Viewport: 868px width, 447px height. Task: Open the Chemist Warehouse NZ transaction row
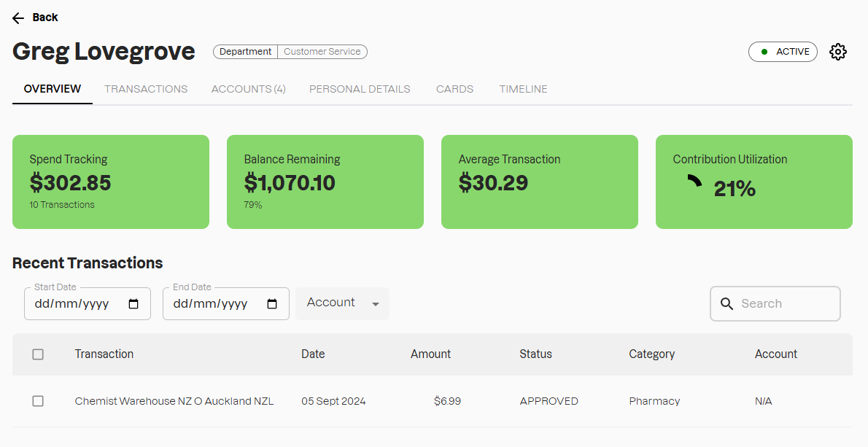click(174, 401)
